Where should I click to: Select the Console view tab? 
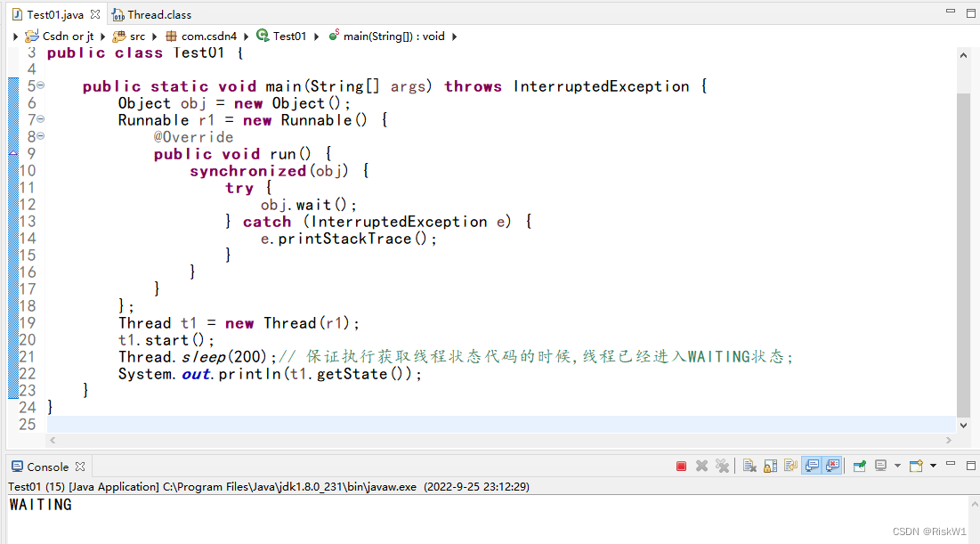(x=47, y=467)
